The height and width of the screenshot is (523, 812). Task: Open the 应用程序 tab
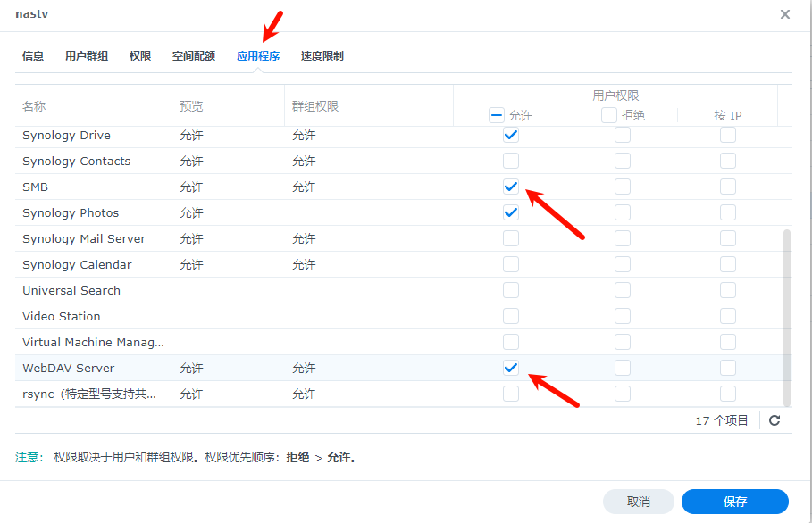coord(258,56)
